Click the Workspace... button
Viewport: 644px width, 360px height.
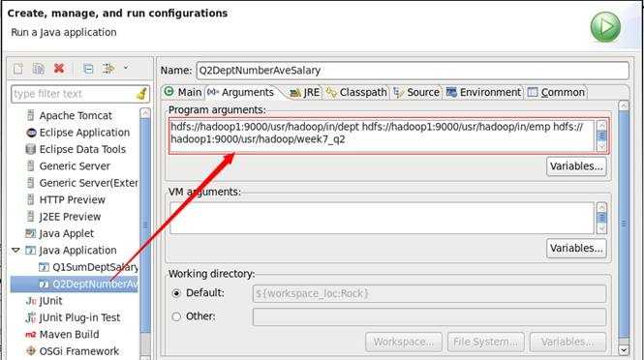[404, 342]
